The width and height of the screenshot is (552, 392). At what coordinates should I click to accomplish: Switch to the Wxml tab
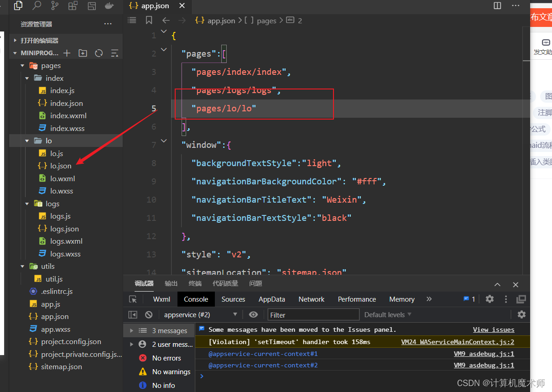pyautogui.click(x=161, y=299)
